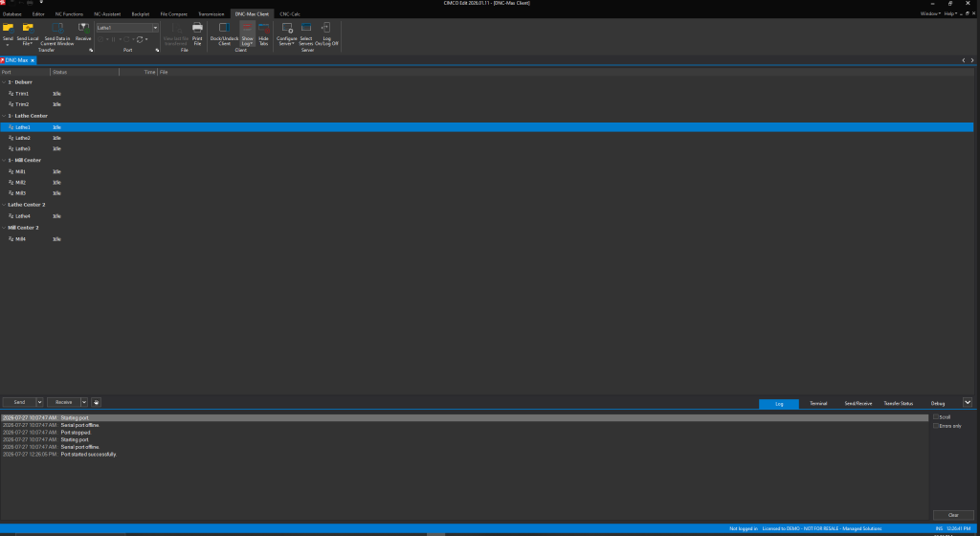Collapse the 1- Lathe Center group
This screenshot has height=536, width=980.
[x=4, y=116]
